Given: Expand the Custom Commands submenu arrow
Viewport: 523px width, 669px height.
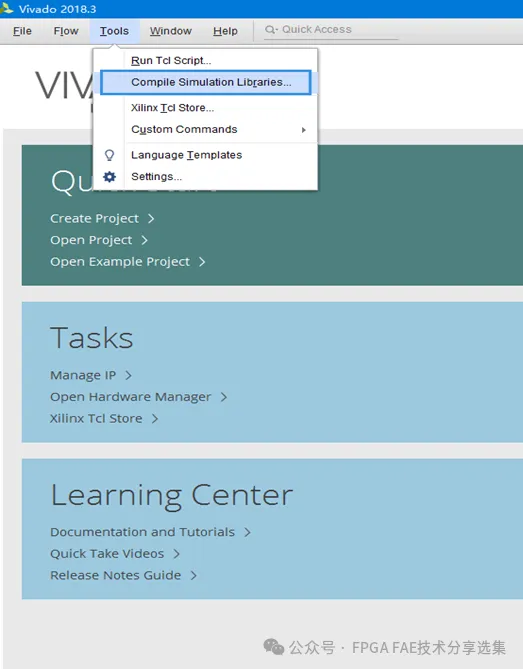Looking at the screenshot, I should coord(304,130).
